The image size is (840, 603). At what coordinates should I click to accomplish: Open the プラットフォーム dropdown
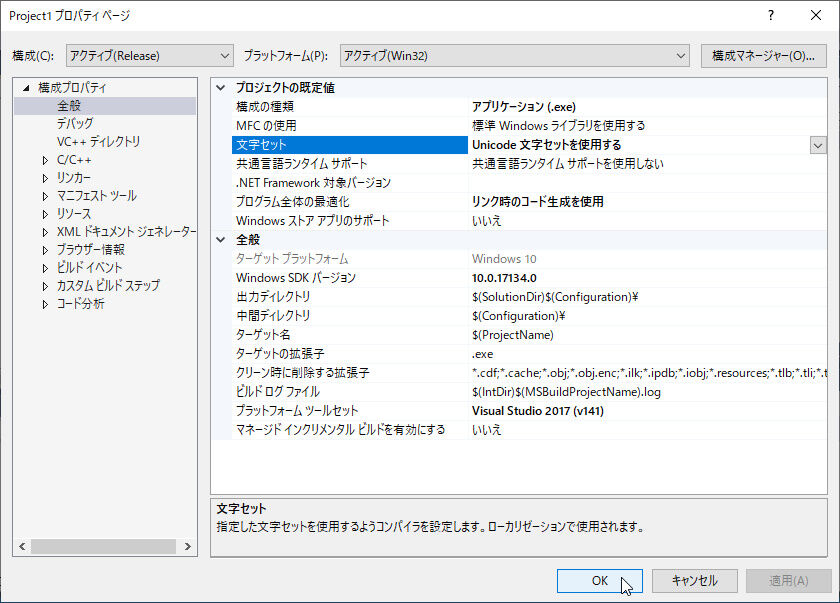[682, 56]
